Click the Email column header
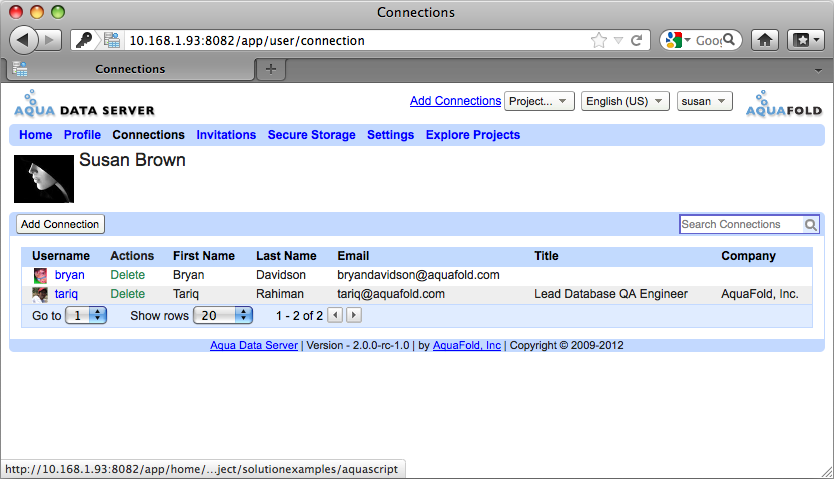 (353, 256)
